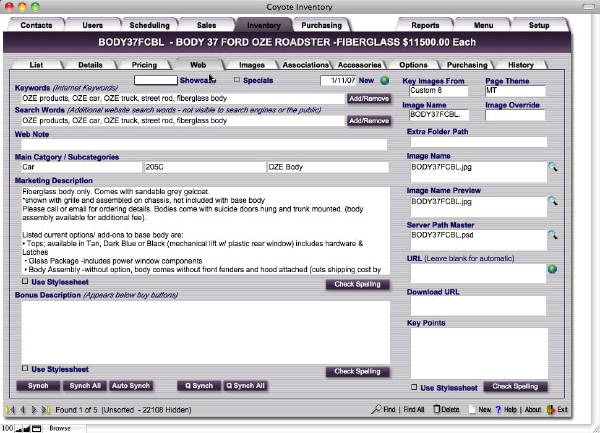Enable Use Stylesheet under Marketing Description
Image resolution: width=600 pixels, height=433 pixels.
23,283
